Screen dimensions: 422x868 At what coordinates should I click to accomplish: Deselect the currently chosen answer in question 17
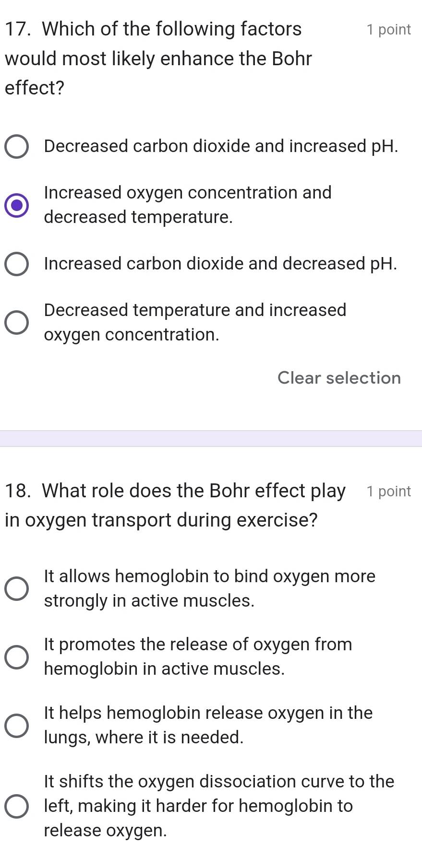(x=339, y=378)
